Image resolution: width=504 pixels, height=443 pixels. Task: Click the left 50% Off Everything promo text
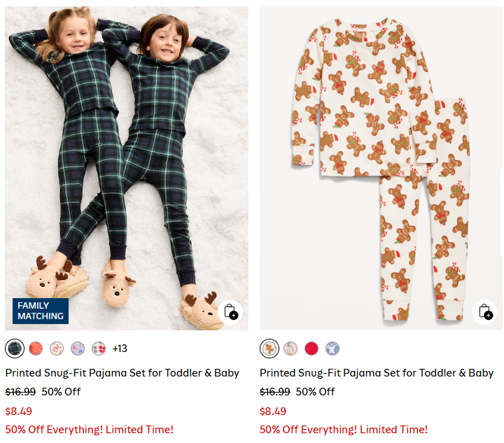pyautogui.click(x=90, y=429)
